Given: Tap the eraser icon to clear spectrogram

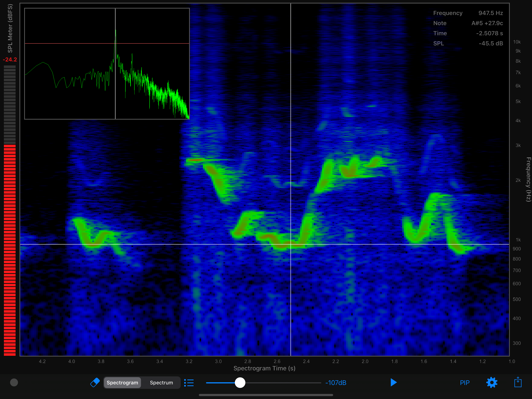Looking at the screenshot, I should pos(95,382).
